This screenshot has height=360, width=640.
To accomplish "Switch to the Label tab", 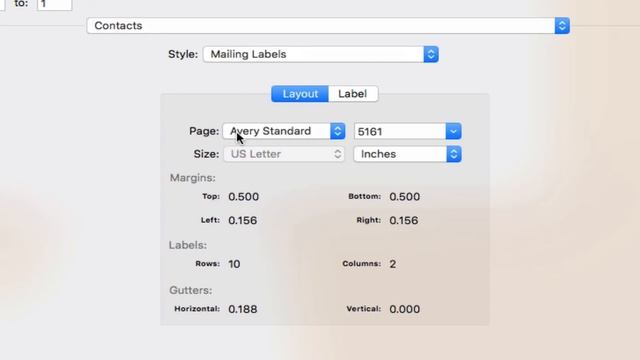I will (x=353, y=94).
